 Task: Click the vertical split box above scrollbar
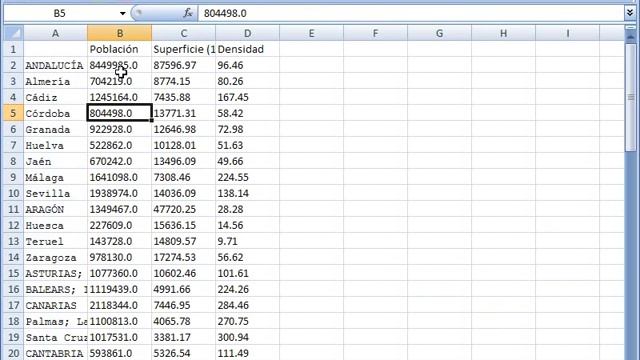pyautogui.click(x=631, y=28)
